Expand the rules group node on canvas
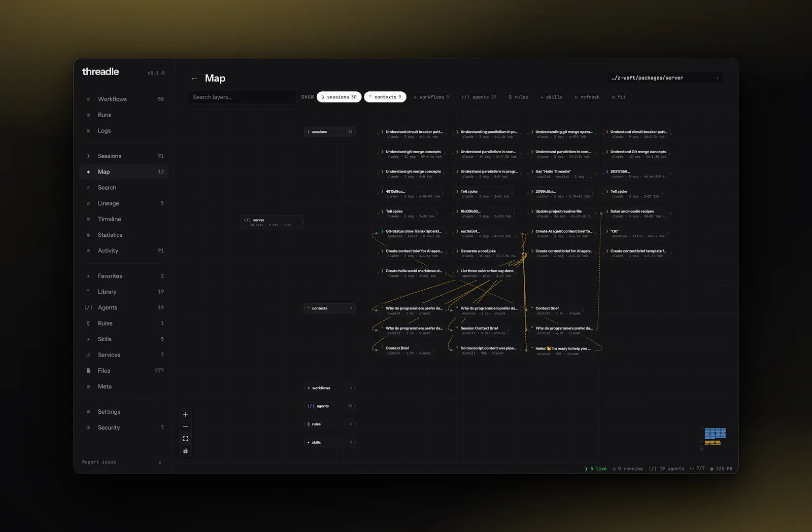Image resolution: width=812 pixels, height=532 pixels. [x=330, y=424]
